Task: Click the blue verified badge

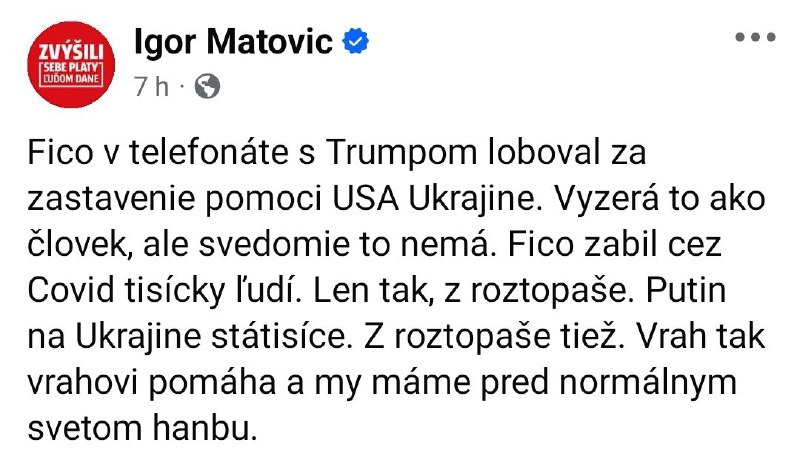Action: click(x=356, y=41)
